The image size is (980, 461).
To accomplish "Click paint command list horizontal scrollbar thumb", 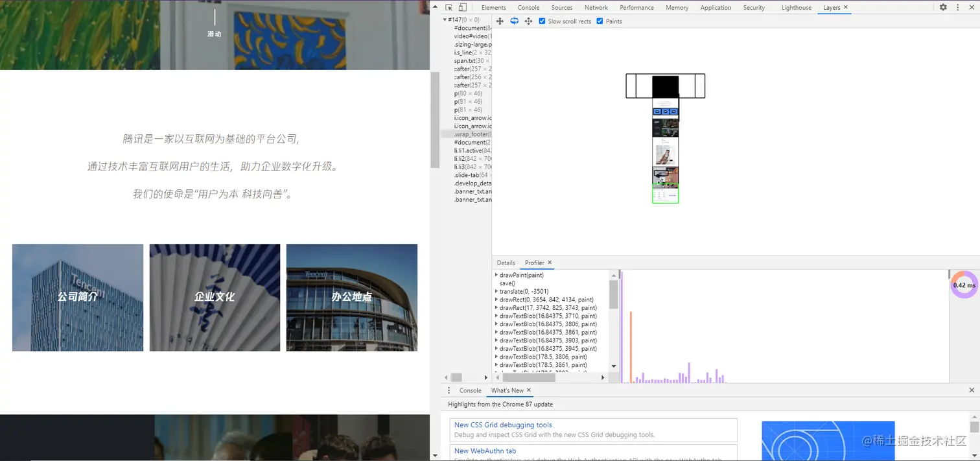I will [530, 377].
